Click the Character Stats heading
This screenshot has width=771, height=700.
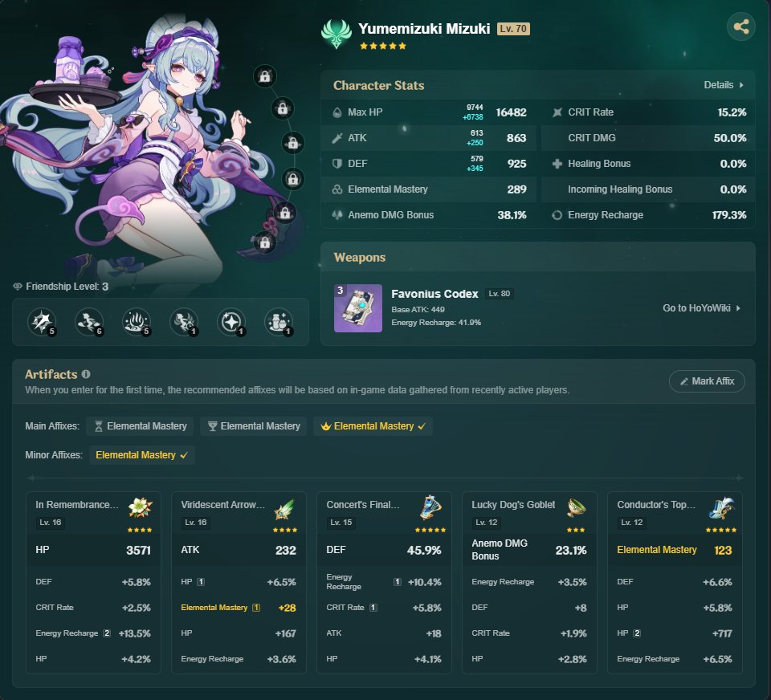(x=378, y=86)
